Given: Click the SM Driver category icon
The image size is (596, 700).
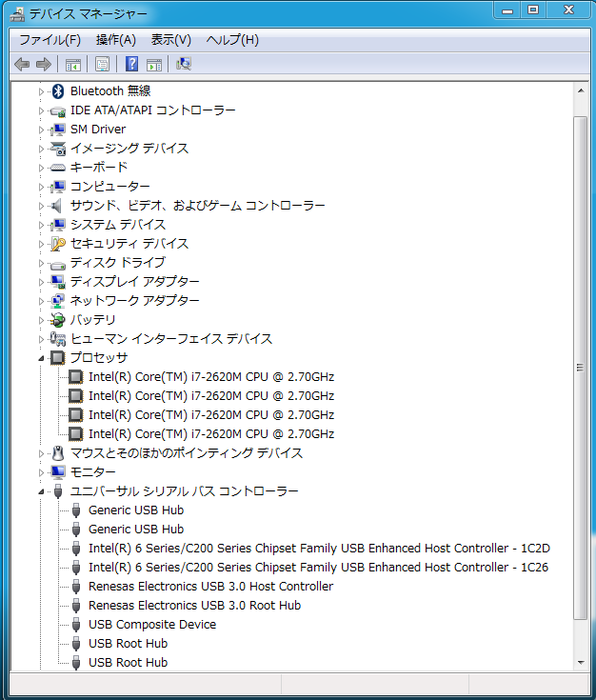Looking at the screenshot, I should pos(58,130).
